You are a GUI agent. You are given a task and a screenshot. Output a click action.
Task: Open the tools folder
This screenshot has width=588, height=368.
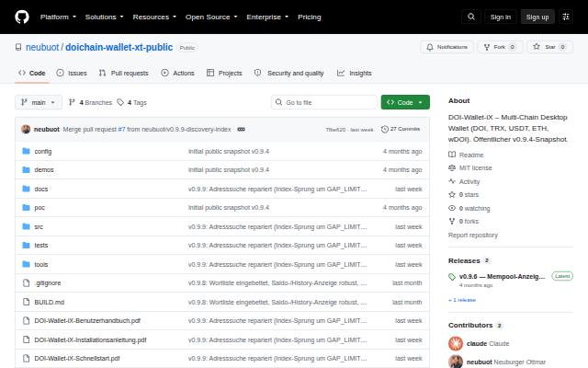click(x=40, y=264)
